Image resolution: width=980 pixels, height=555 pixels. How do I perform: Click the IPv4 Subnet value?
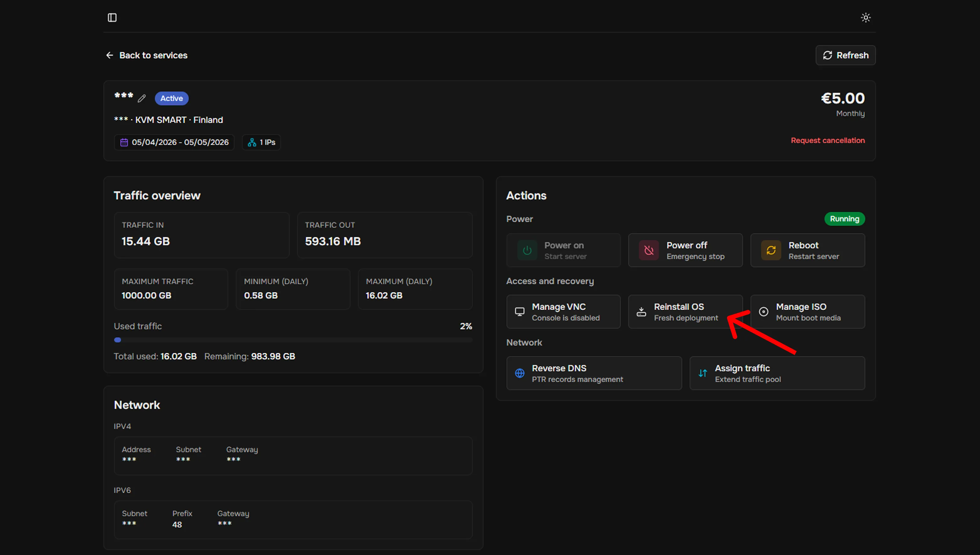tap(183, 459)
